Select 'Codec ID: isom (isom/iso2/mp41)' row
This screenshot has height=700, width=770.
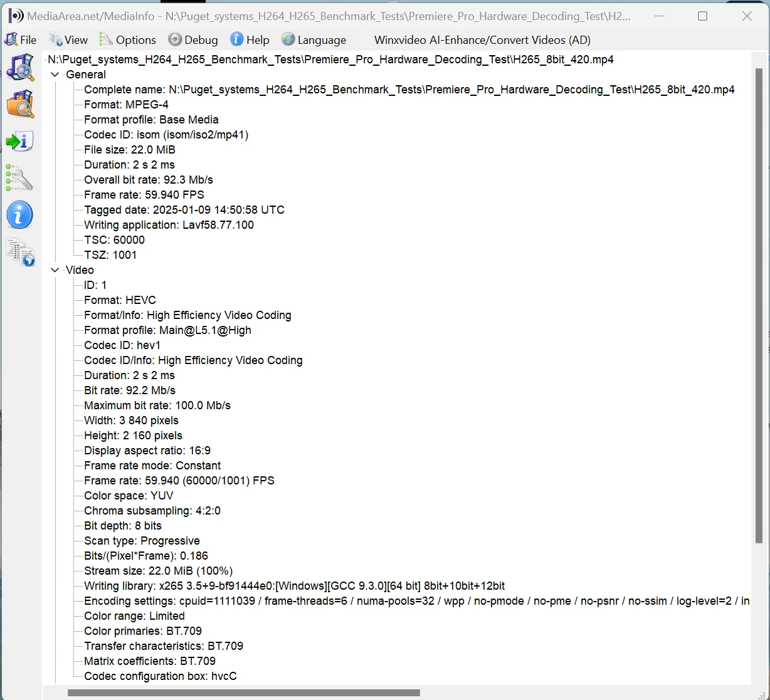[x=166, y=135]
